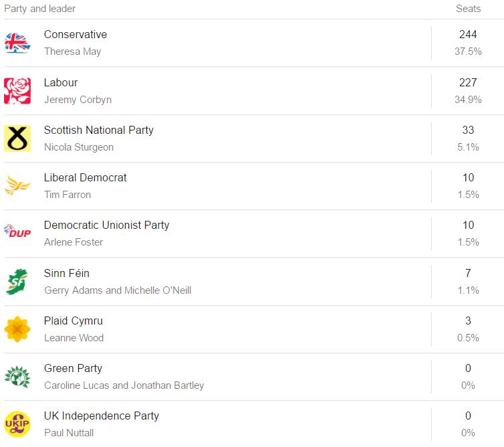Click Caroline Lucas and Jonathan Bartley text
The height and width of the screenshot is (447, 504).
pos(124,385)
